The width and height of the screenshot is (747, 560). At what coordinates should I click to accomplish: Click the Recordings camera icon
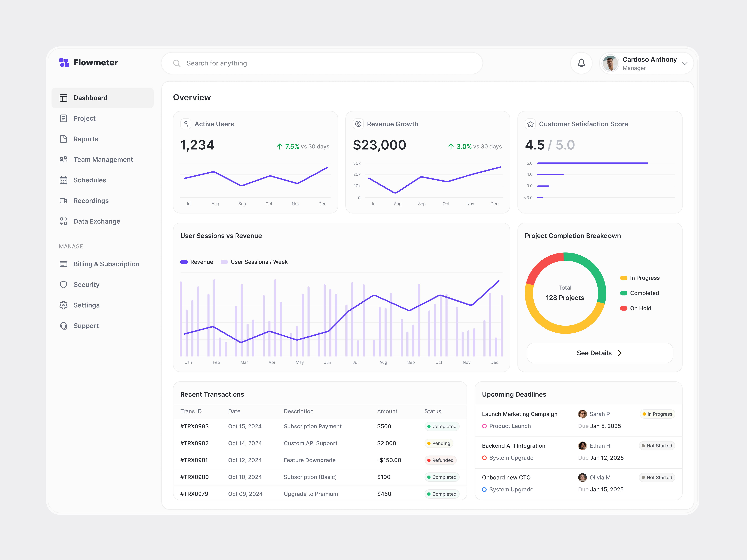coord(64,200)
